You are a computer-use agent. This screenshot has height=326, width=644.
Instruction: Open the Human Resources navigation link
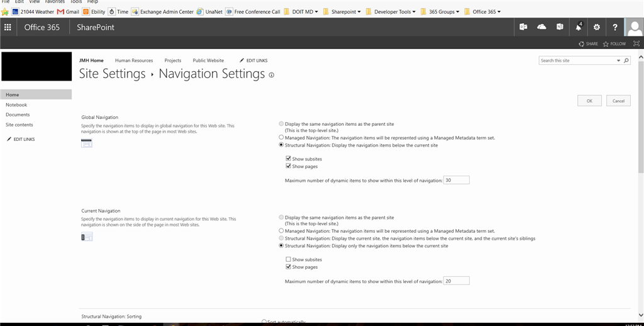[x=134, y=60]
